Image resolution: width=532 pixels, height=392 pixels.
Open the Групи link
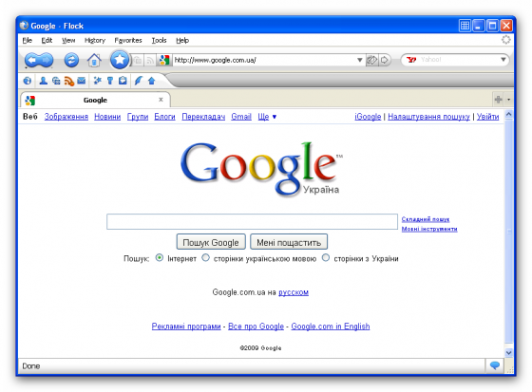(x=138, y=117)
